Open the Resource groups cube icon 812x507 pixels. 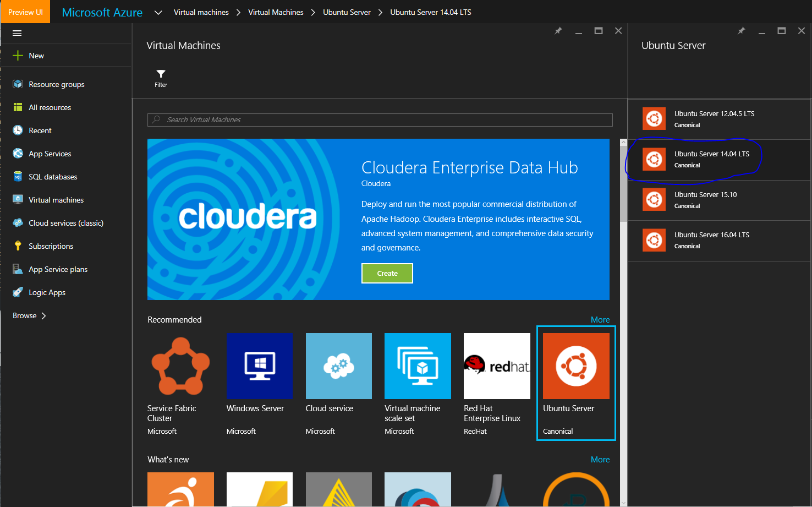click(18, 84)
